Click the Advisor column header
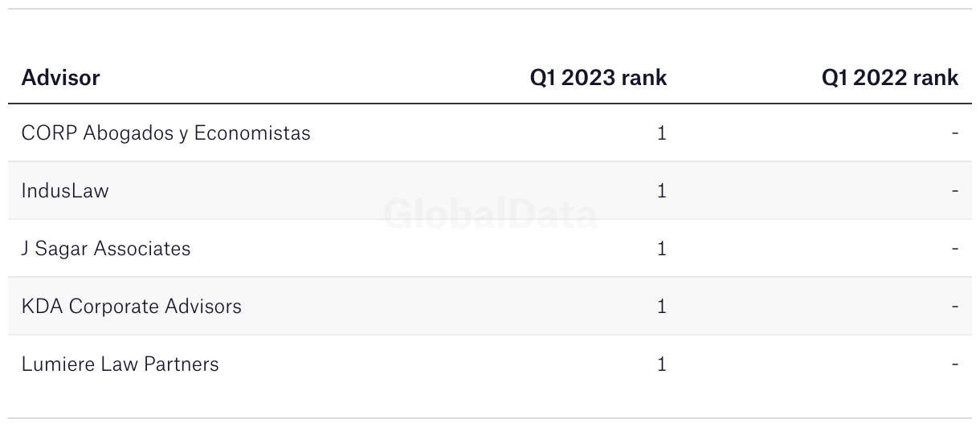 61,78
